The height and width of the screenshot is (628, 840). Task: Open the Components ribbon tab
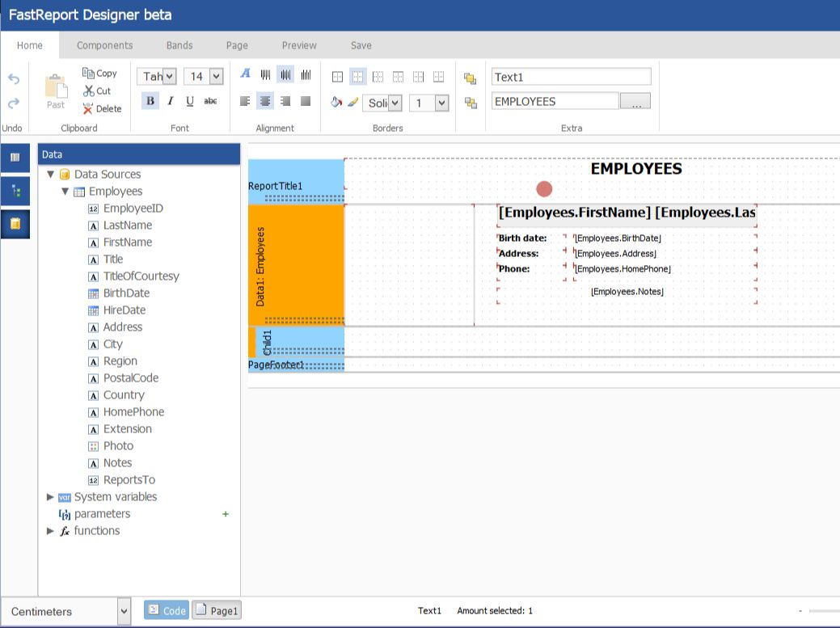pyautogui.click(x=104, y=45)
